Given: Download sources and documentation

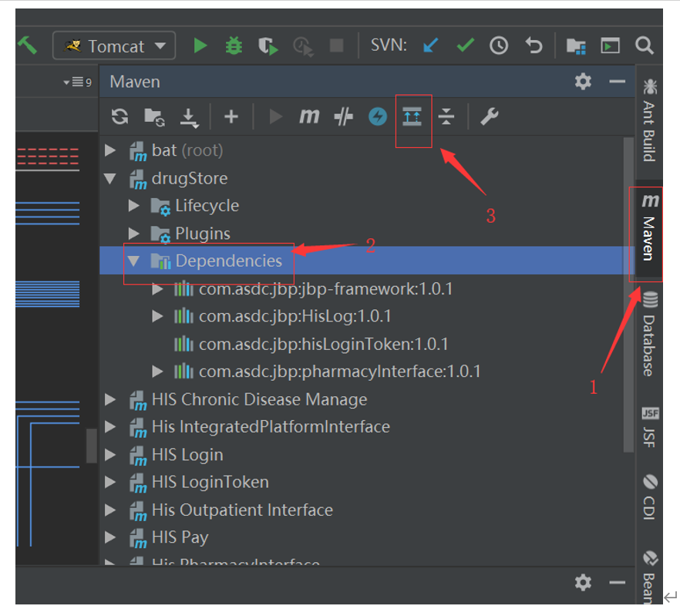Looking at the screenshot, I should (x=189, y=117).
